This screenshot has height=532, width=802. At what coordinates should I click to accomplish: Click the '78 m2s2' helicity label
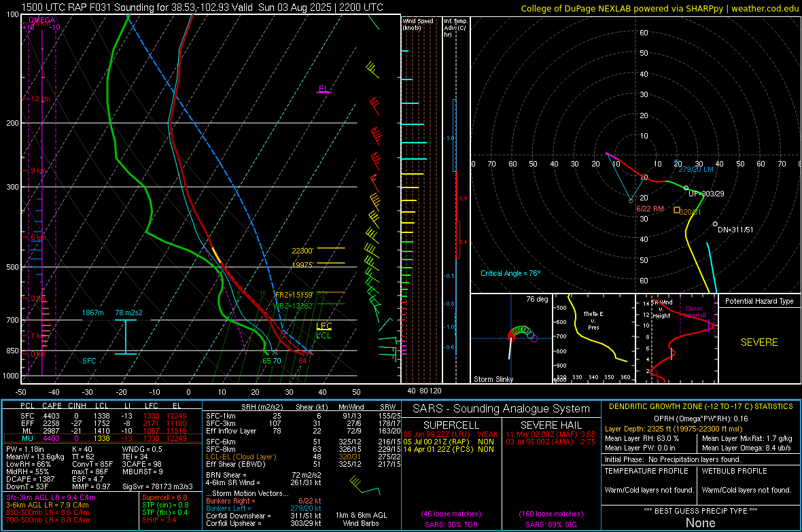tap(129, 313)
